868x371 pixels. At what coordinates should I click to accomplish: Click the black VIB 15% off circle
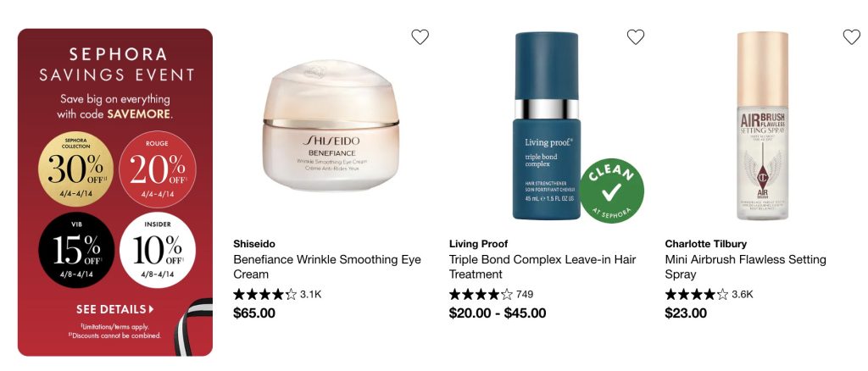pos(75,250)
